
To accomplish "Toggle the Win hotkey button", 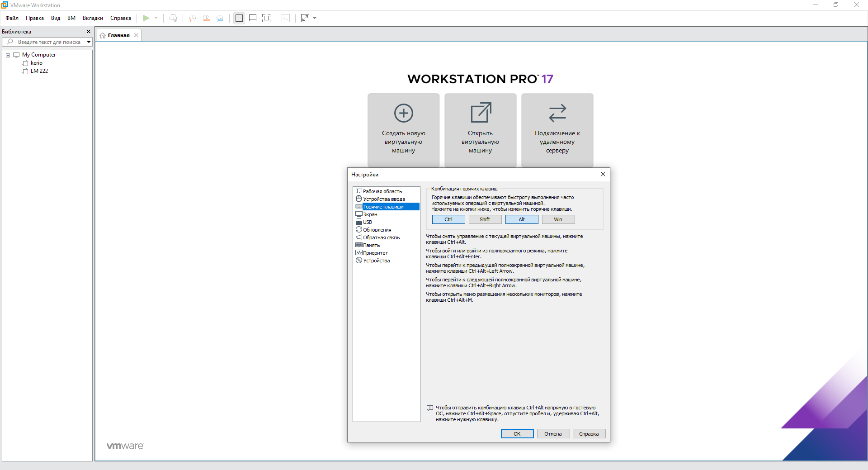I will pos(558,219).
